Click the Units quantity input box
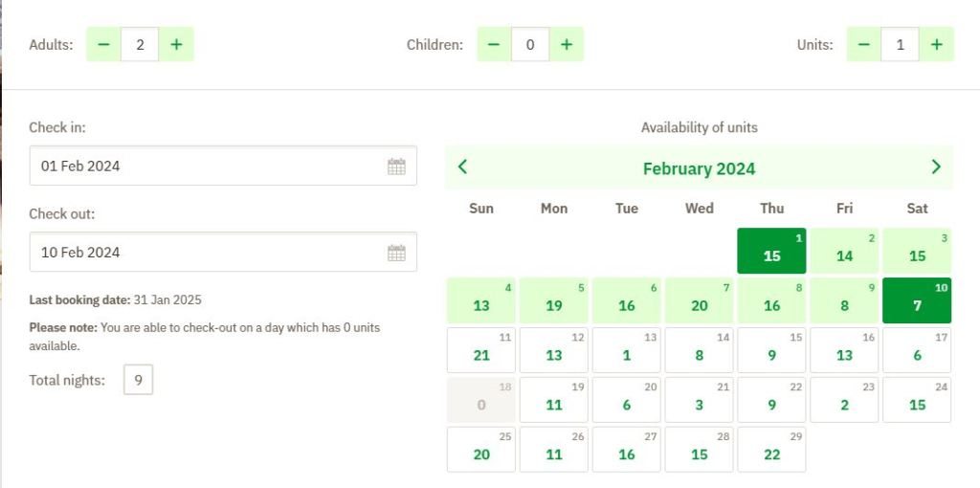980x488 pixels. (900, 45)
